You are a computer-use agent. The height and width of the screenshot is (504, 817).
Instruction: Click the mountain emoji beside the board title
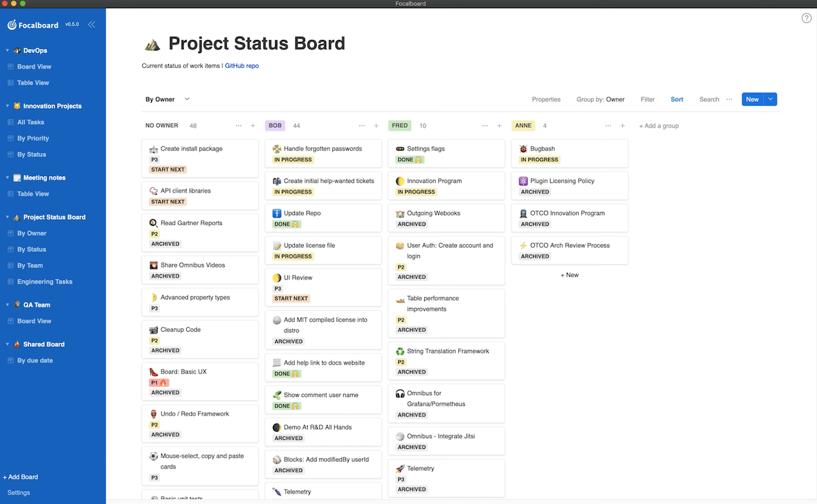(153, 43)
